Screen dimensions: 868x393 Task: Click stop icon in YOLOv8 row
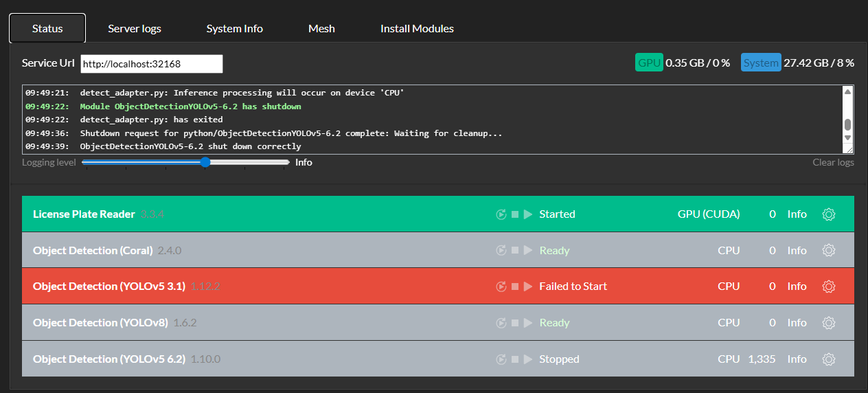pos(514,323)
